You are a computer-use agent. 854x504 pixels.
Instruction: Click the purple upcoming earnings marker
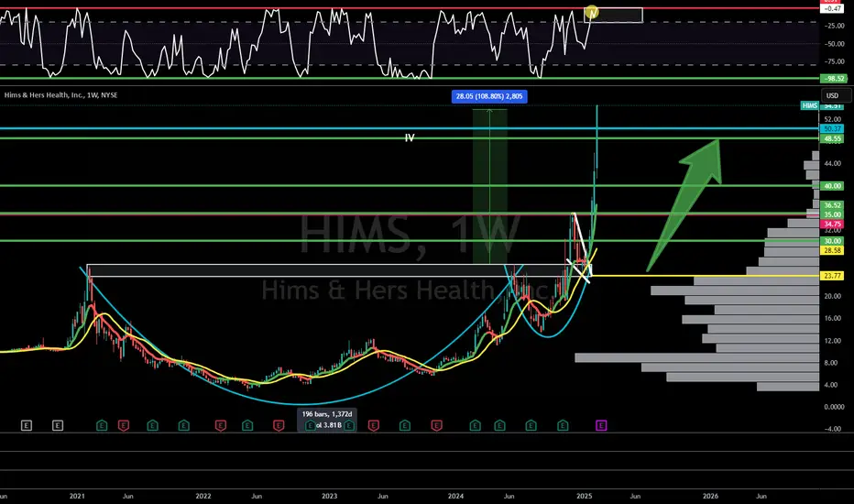[x=601, y=425]
